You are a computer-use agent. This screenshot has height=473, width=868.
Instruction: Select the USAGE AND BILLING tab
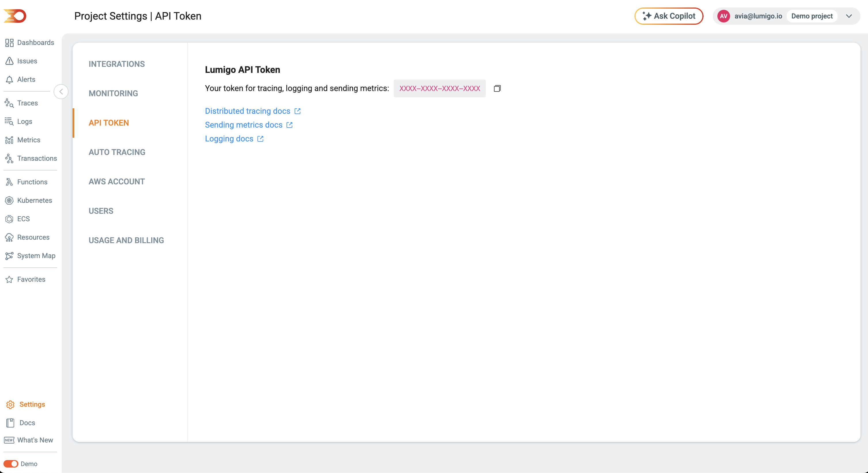(x=126, y=240)
